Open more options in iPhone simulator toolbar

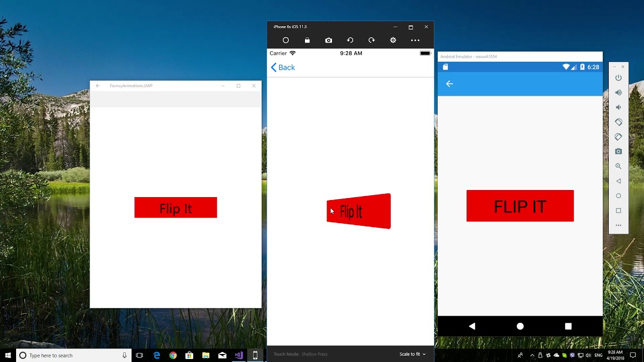pos(415,40)
